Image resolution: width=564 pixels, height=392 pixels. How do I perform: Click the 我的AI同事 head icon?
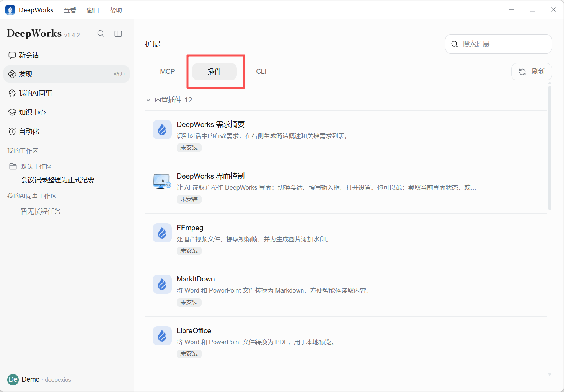pyautogui.click(x=12, y=93)
